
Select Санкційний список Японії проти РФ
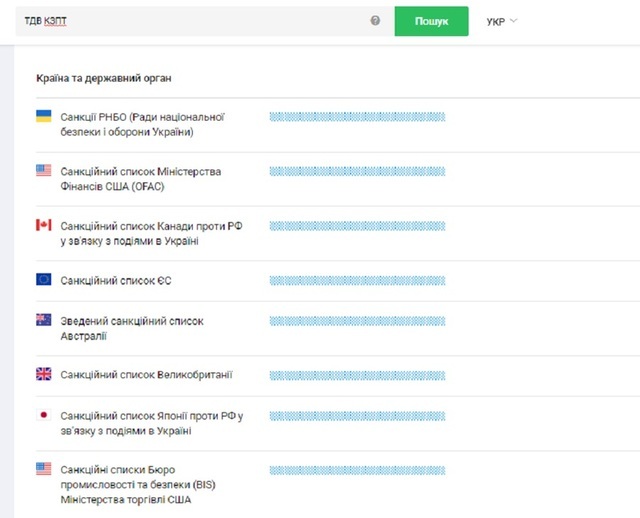click(x=152, y=423)
